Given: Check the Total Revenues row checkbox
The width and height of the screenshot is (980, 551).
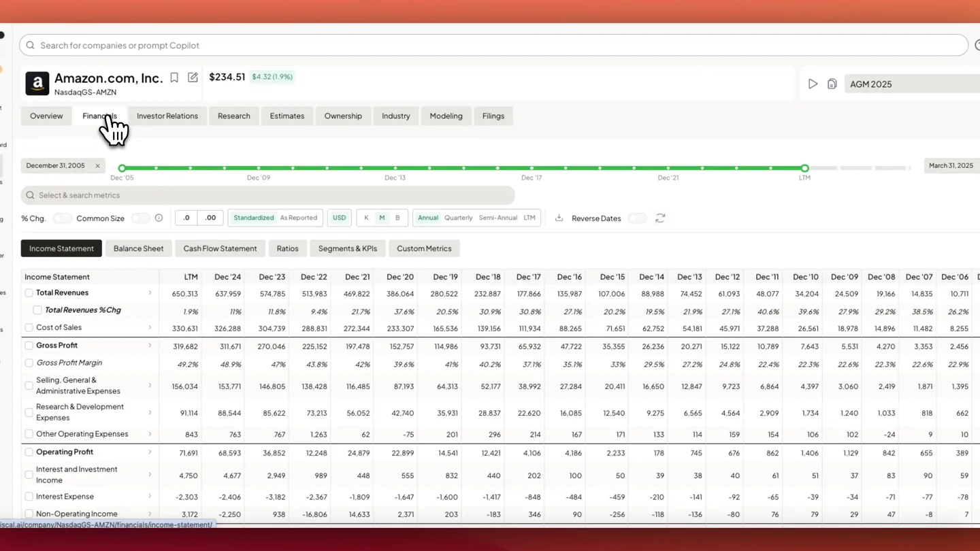Looking at the screenshot, I should click(x=29, y=293).
